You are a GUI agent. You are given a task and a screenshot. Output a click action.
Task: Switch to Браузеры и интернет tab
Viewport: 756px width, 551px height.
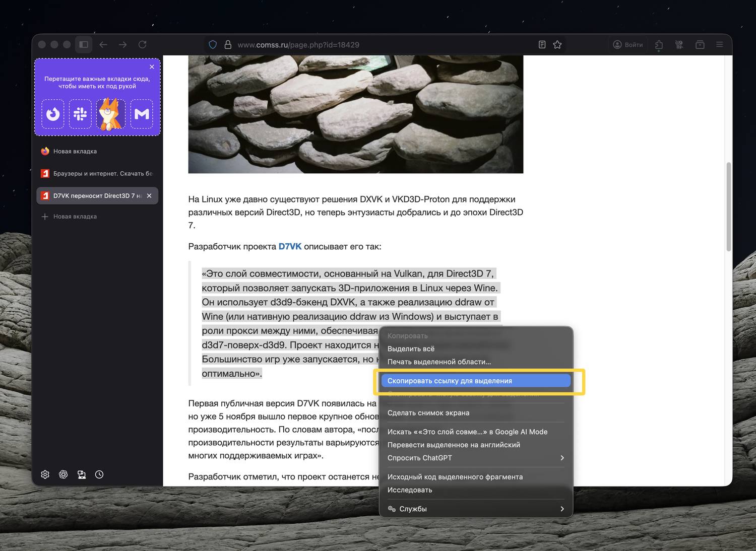click(97, 173)
